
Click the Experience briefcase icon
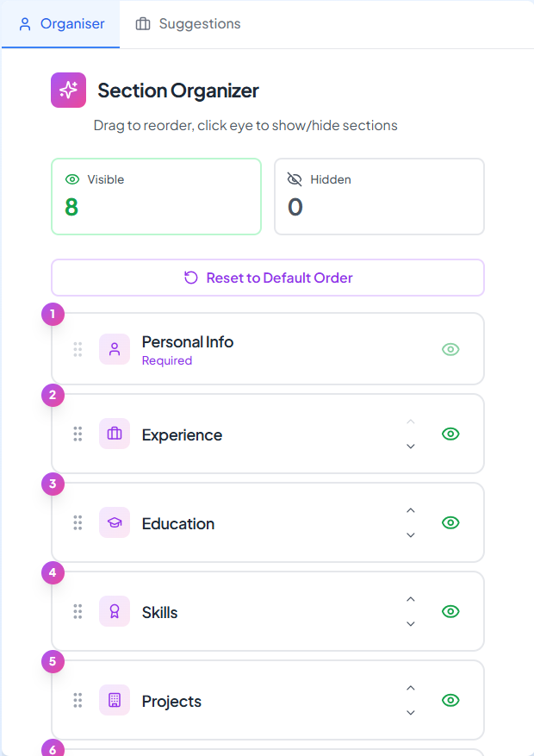tap(114, 434)
